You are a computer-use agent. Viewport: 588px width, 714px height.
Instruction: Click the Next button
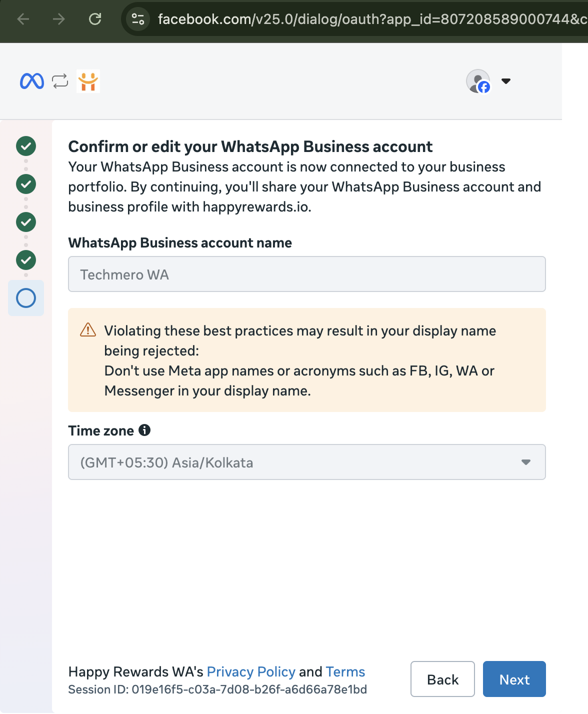[514, 679]
